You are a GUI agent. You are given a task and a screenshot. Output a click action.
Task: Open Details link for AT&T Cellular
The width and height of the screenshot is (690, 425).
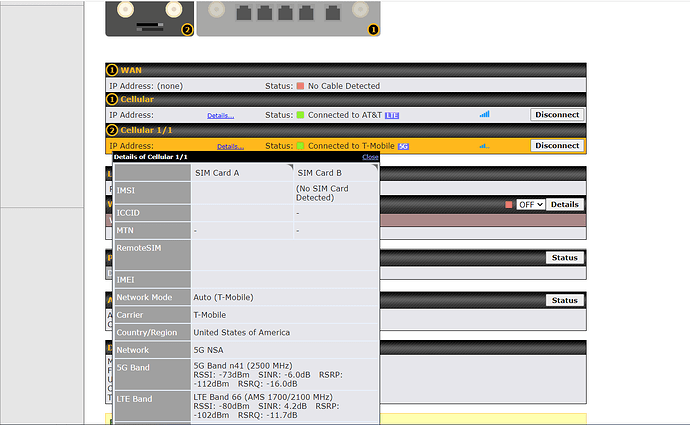tap(220, 116)
